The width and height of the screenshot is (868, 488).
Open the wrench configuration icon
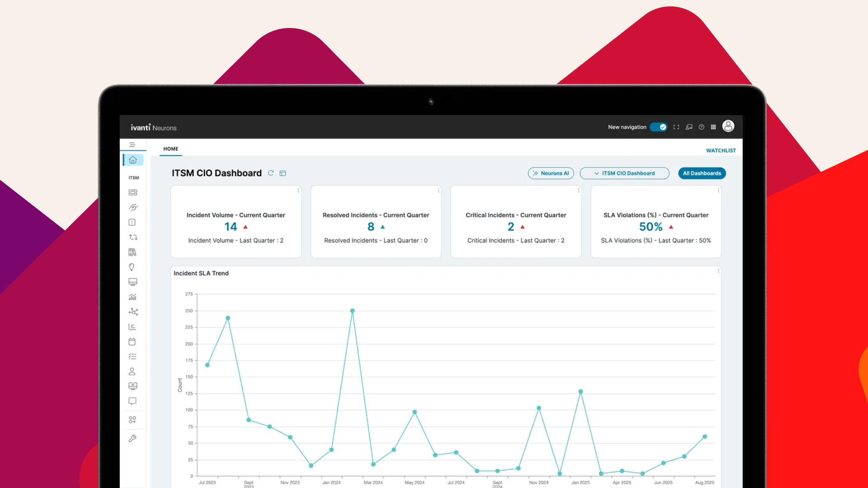coord(132,438)
